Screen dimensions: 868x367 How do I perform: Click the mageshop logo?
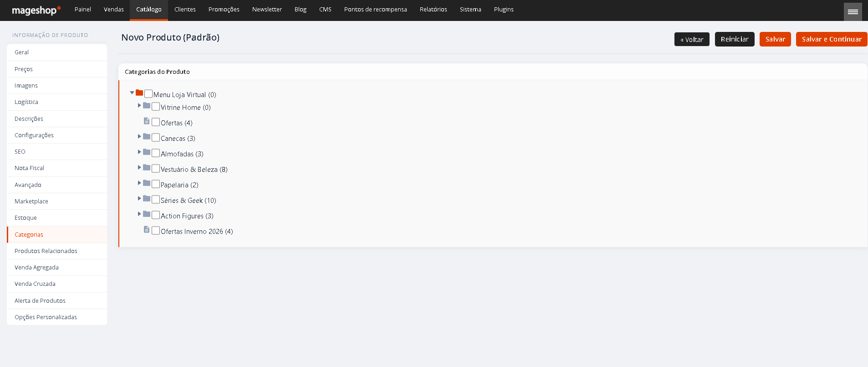pos(36,10)
